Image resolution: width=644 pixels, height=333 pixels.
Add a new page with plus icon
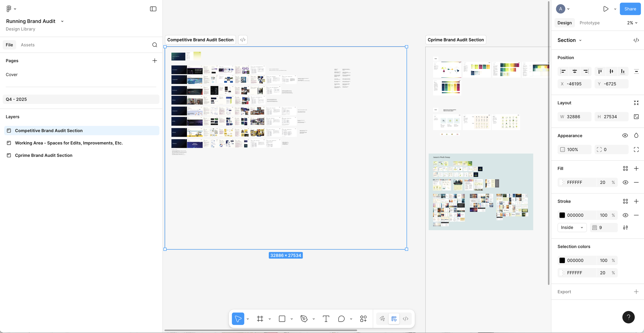tap(155, 61)
